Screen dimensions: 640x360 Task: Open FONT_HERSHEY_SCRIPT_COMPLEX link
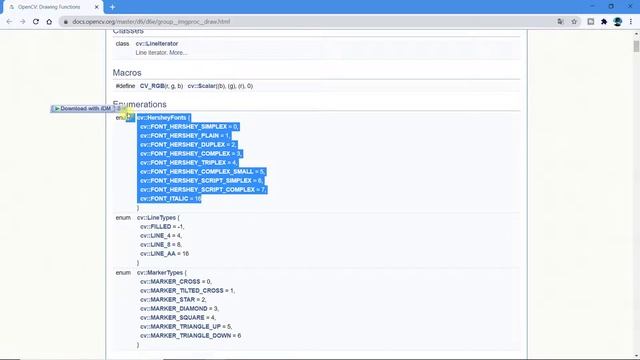point(198,189)
